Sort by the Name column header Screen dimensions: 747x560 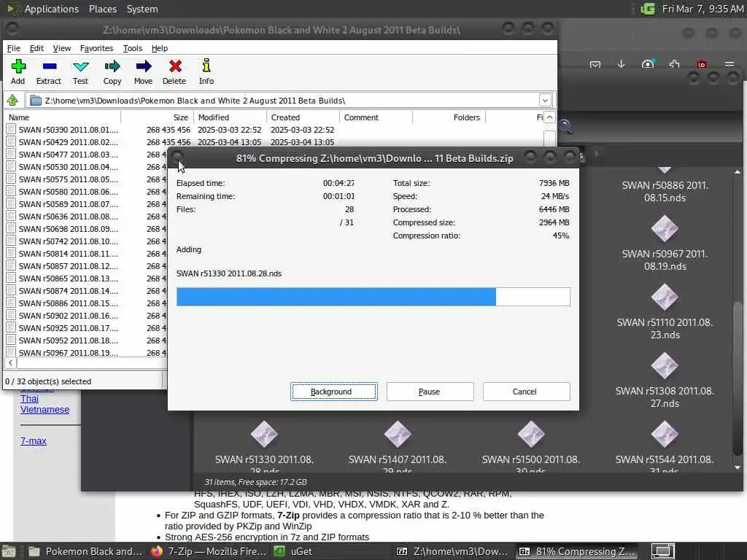(63, 117)
